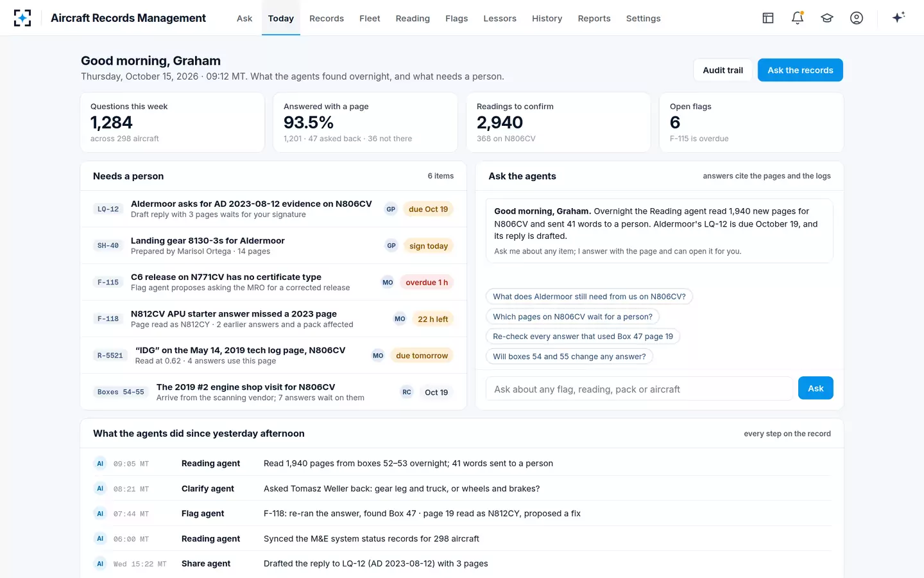Open the "Landing gear 8130-3s for Aldermoor" item
This screenshot has height=578, width=924.
click(273, 246)
